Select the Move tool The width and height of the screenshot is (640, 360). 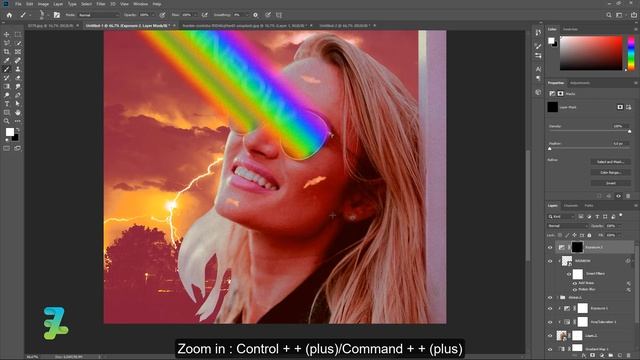pyautogui.click(x=7, y=35)
